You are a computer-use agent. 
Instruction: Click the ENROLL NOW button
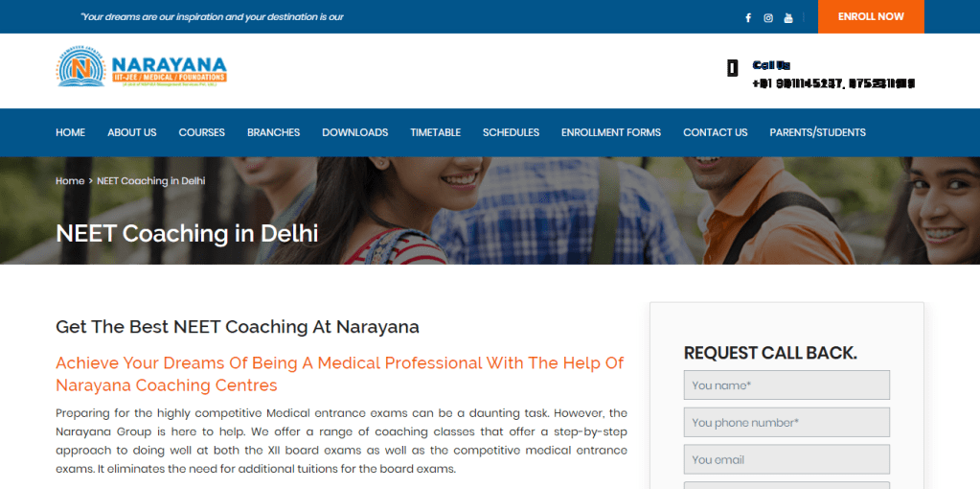(871, 17)
